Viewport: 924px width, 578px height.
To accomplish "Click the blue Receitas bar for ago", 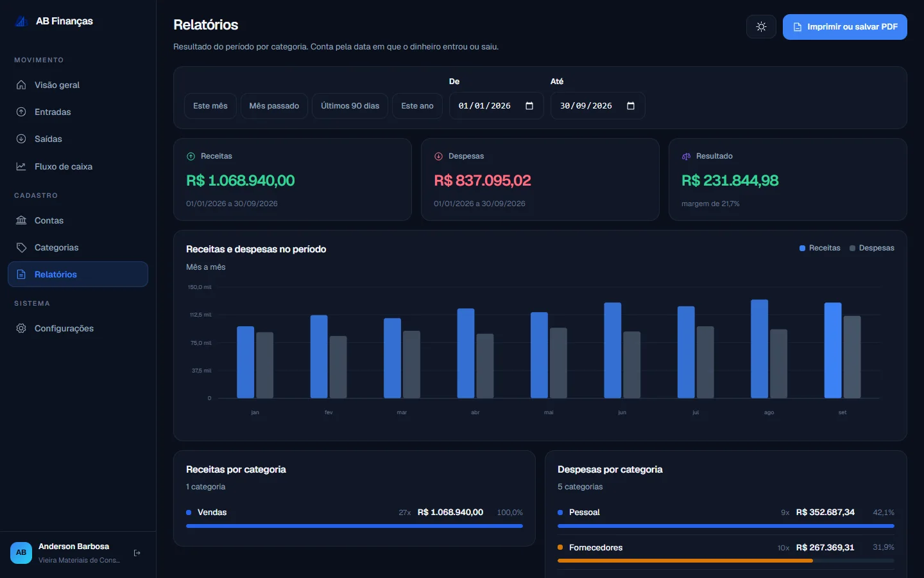I will tap(760, 349).
